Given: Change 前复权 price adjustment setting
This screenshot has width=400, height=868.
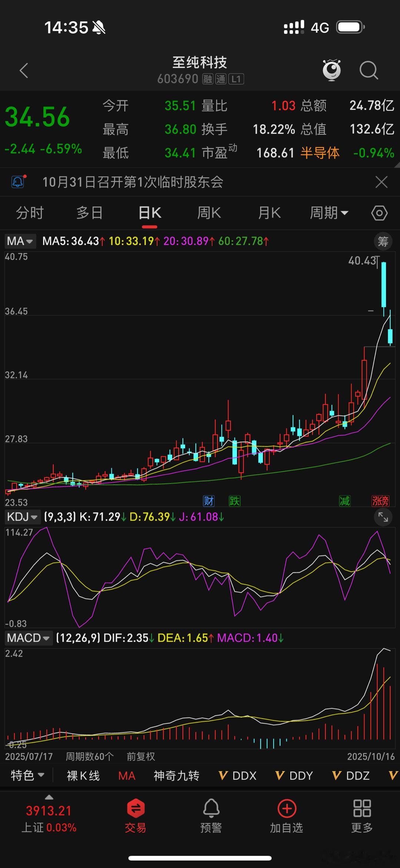Looking at the screenshot, I should coord(141,756).
